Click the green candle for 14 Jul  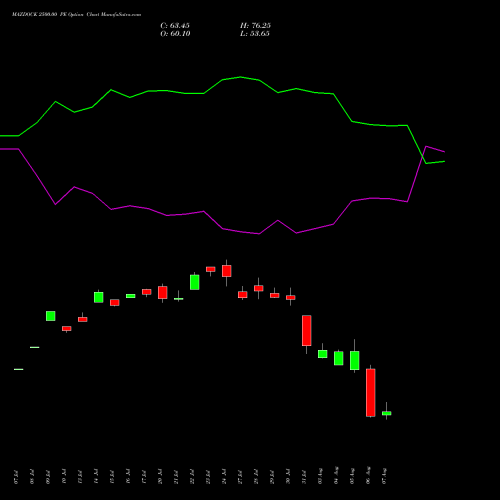(x=99, y=297)
